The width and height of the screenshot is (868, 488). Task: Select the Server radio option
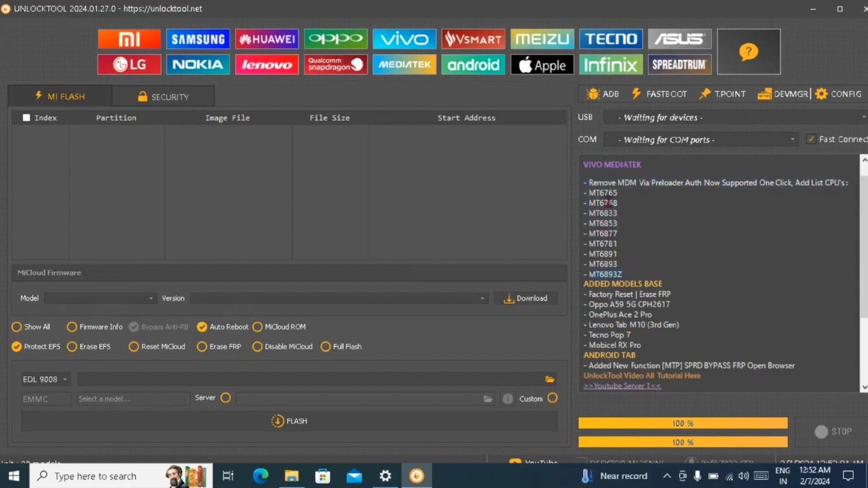225,398
